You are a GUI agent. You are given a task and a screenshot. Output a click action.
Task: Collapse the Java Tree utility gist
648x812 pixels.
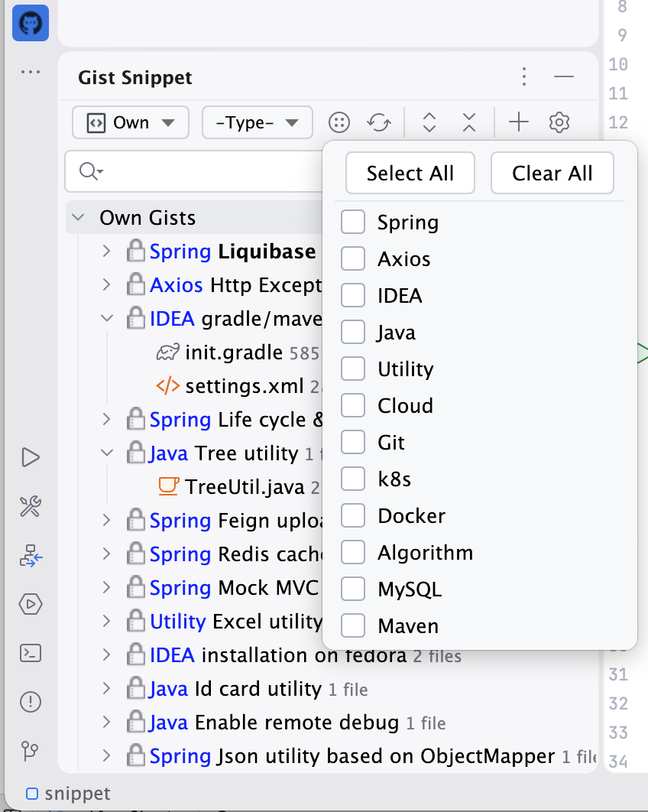point(107,453)
